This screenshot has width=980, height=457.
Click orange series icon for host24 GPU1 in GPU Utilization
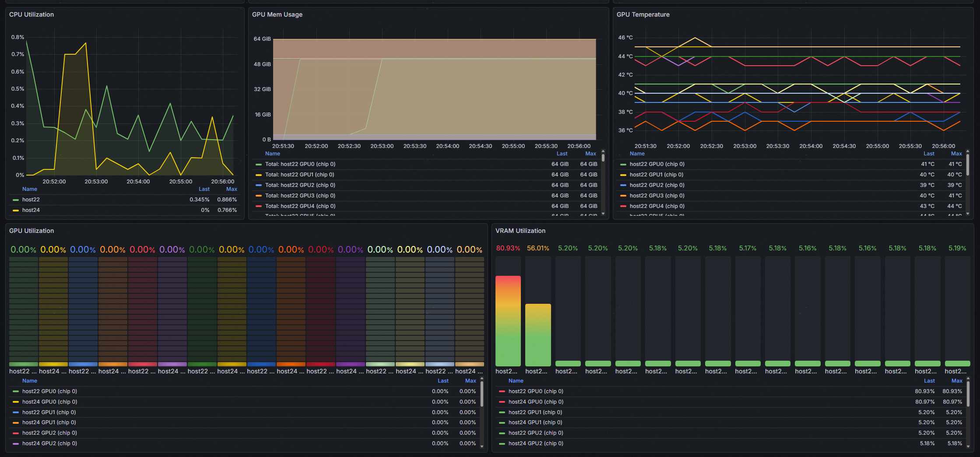point(16,423)
